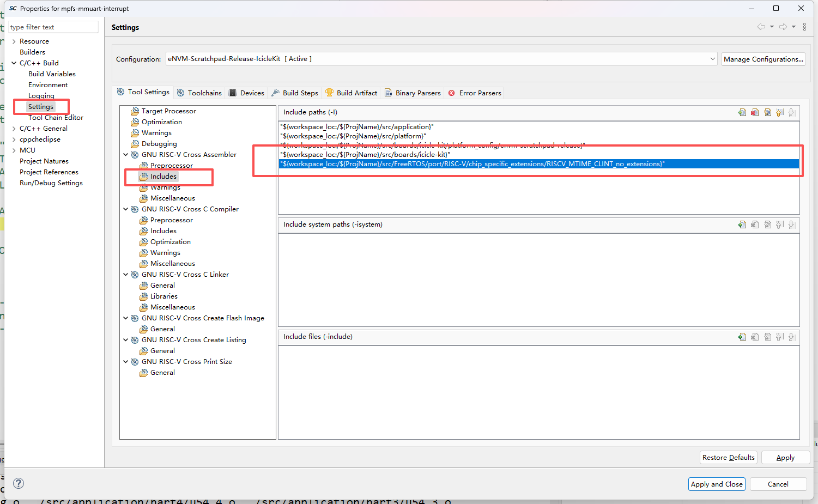Select Includes under GNU RISC-V Cross Assembler
This screenshot has height=504, width=818.
[x=163, y=177]
